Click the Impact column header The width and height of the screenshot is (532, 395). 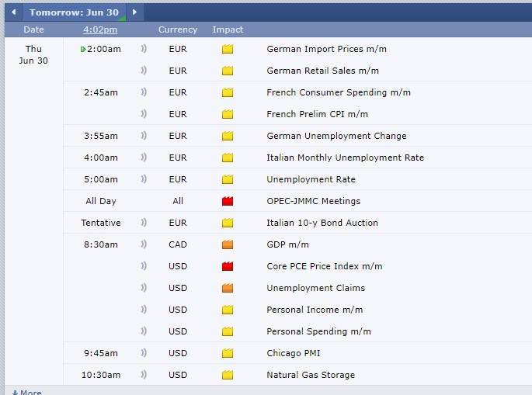pyautogui.click(x=228, y=29)
